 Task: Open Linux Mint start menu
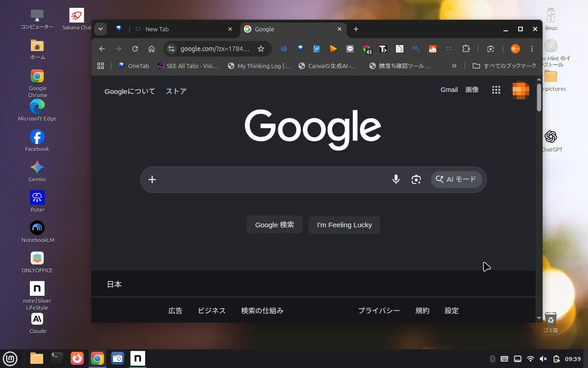click(x=10, y=359)
